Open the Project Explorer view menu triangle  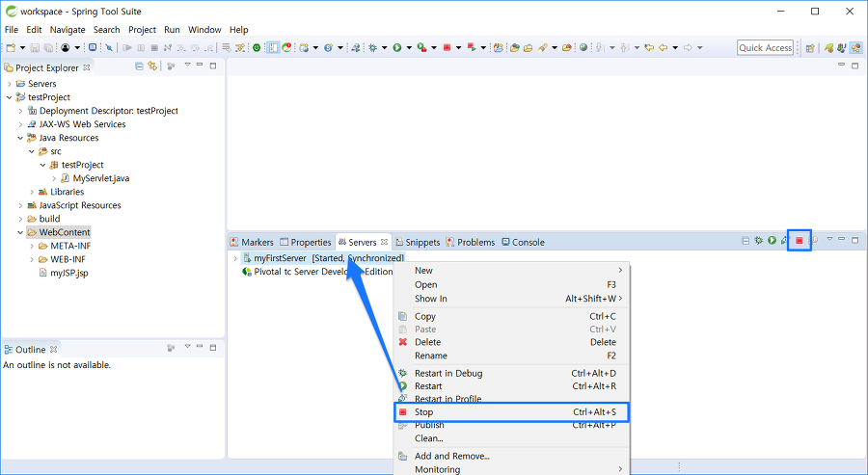tap(187, 66)
